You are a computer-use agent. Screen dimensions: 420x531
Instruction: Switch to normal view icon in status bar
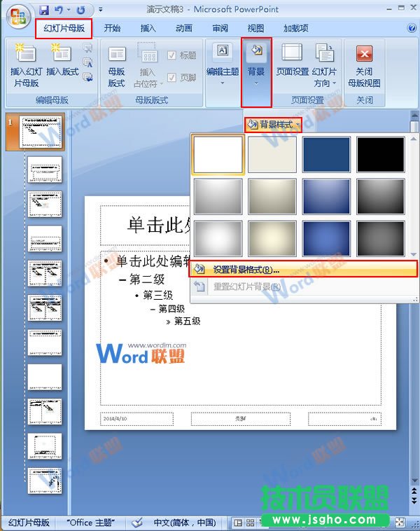[x=238, y=523]
